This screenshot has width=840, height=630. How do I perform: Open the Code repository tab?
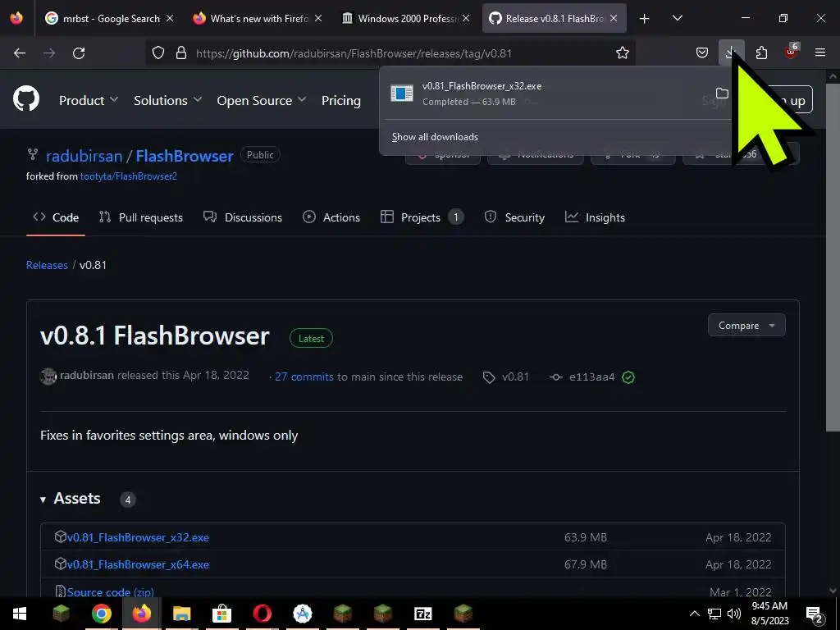pos(56,217)
